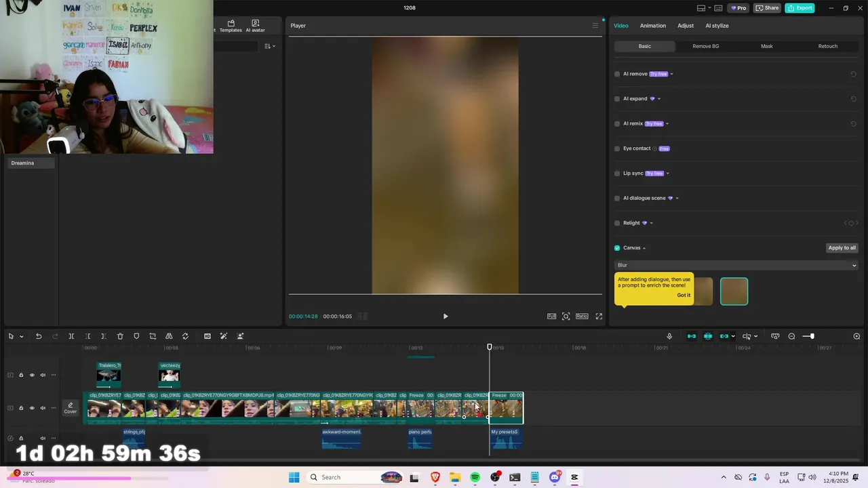Screen dimensions: 868x488
Task: Click the Delete left (trim start) tool
Action: (x=87, y=336)
